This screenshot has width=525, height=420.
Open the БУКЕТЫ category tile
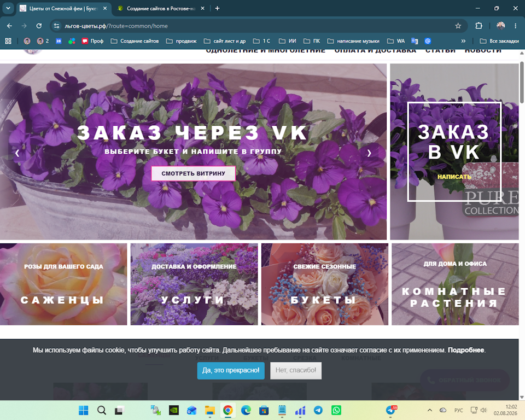point(325,284)
